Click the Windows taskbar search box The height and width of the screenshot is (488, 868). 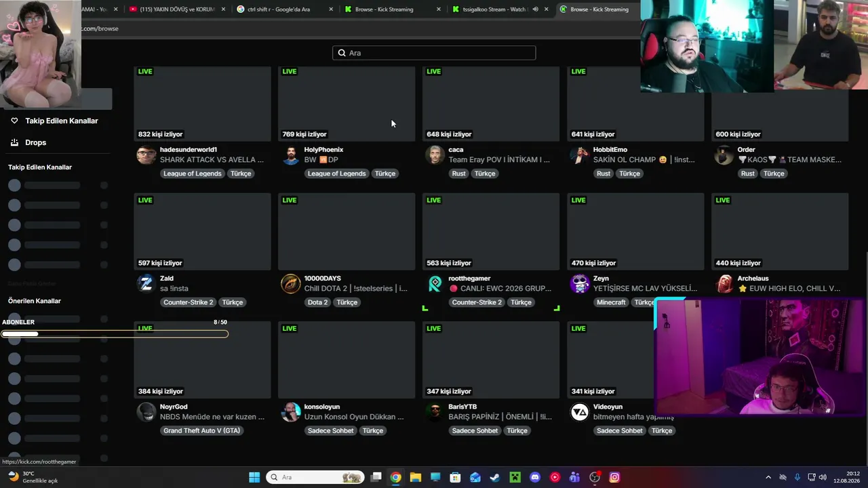click(x=315, y=477)
